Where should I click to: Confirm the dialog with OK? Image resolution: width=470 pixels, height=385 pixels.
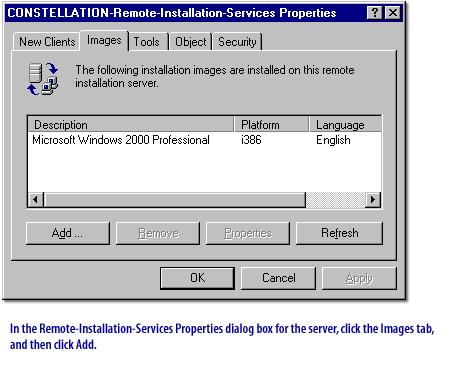197,278
